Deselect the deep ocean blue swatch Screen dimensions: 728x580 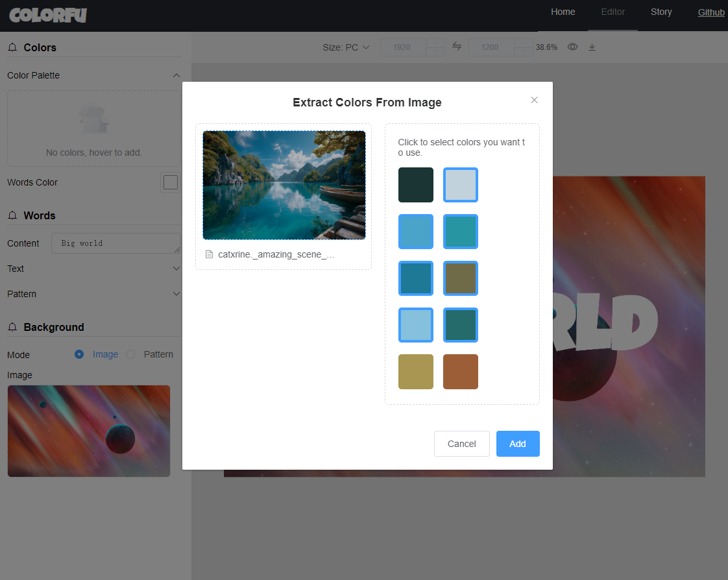(416, 278)
